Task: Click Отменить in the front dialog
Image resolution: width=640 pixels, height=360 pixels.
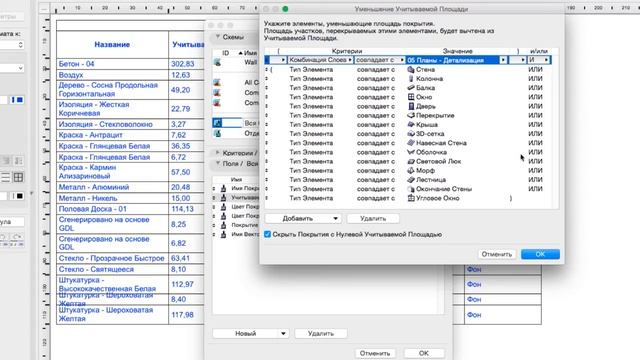Action: tap(497, 254)
